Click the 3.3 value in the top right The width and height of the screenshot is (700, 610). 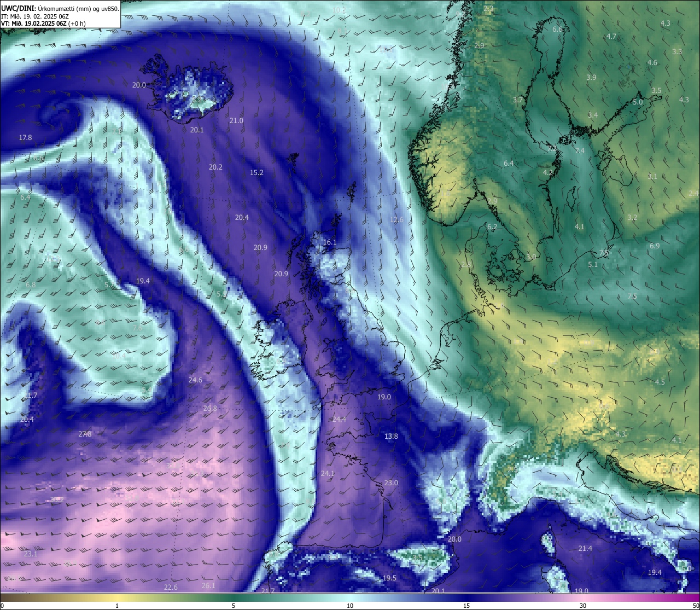[677, 51]
